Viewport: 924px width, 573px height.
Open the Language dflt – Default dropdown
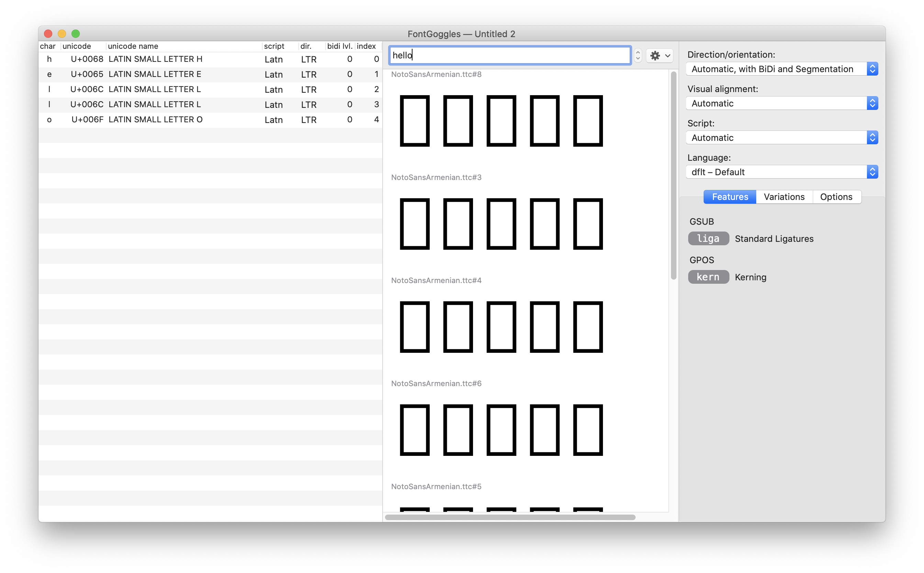pyautogui.click(x=781, y=172)
